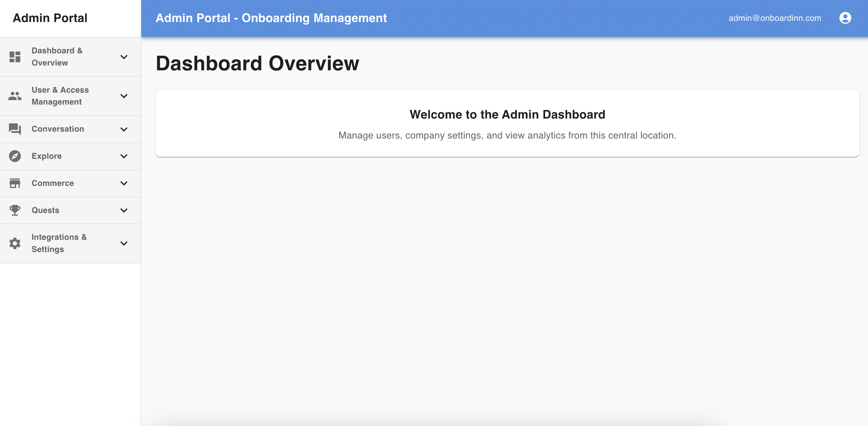
Task: Expand the Explore section chevron
Action: click(x=124, y=156)
